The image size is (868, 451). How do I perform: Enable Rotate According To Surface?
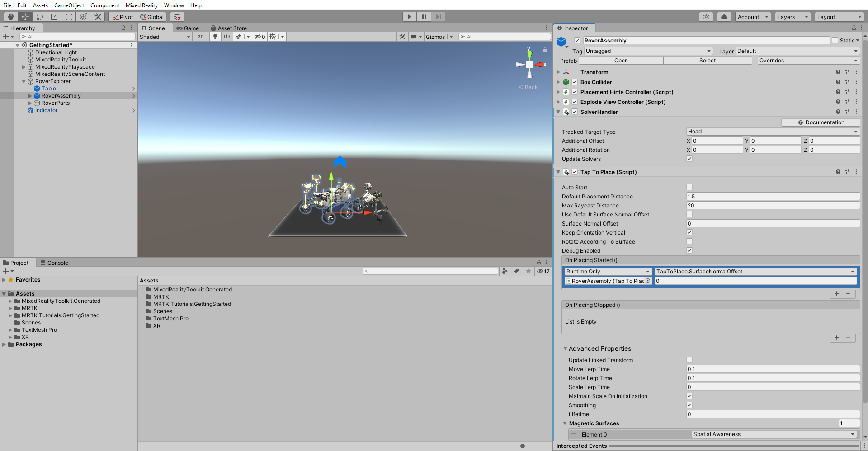[x=689, y=241]
